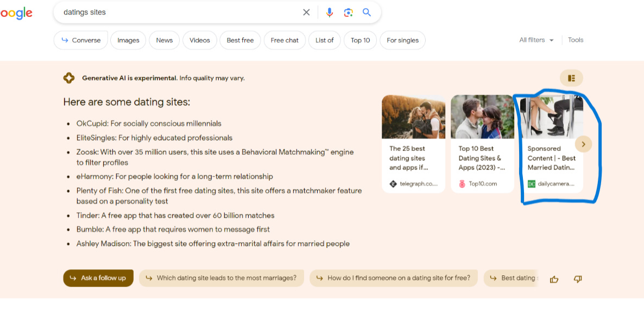Select the Converse chip

81,40
